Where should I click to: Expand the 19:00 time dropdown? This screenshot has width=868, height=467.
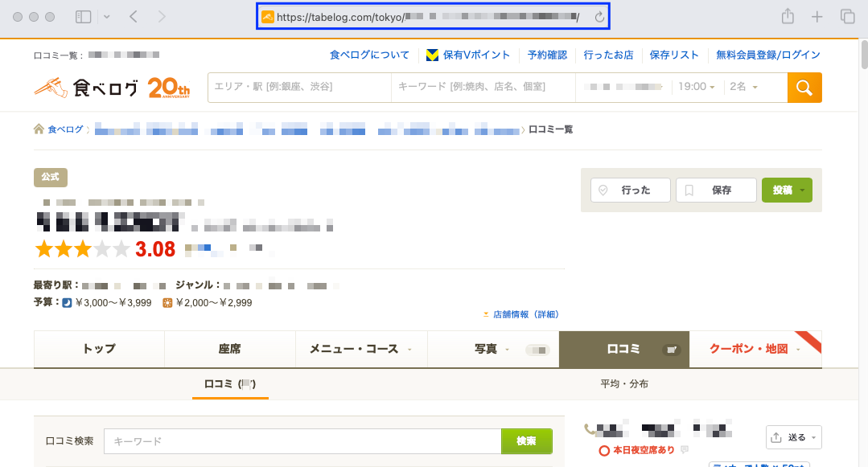pos(697,87)
